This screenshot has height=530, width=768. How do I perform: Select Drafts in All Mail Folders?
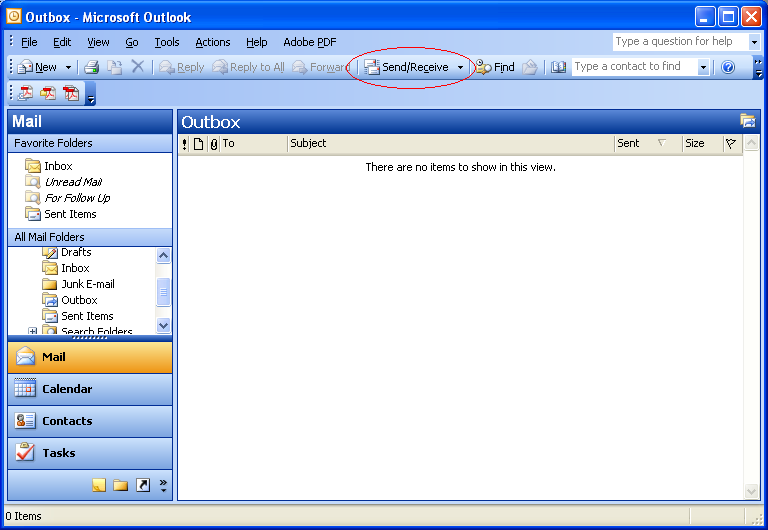67,252
